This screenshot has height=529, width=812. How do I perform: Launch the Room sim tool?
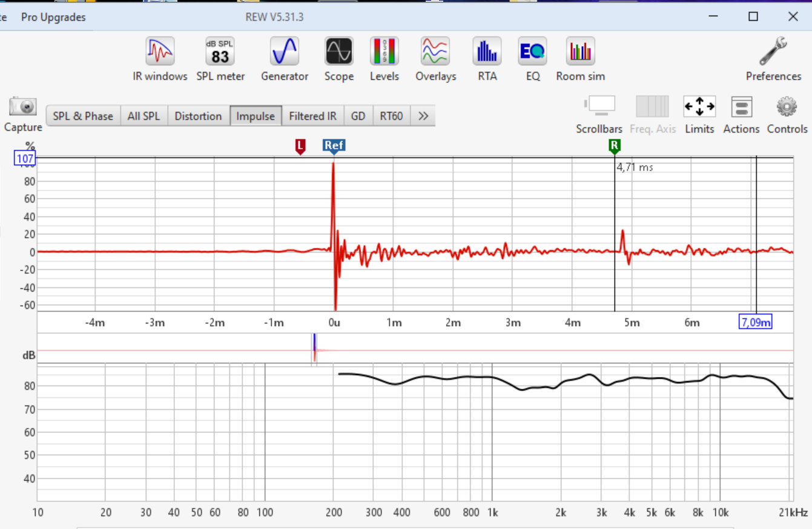[x=580, y=52]
